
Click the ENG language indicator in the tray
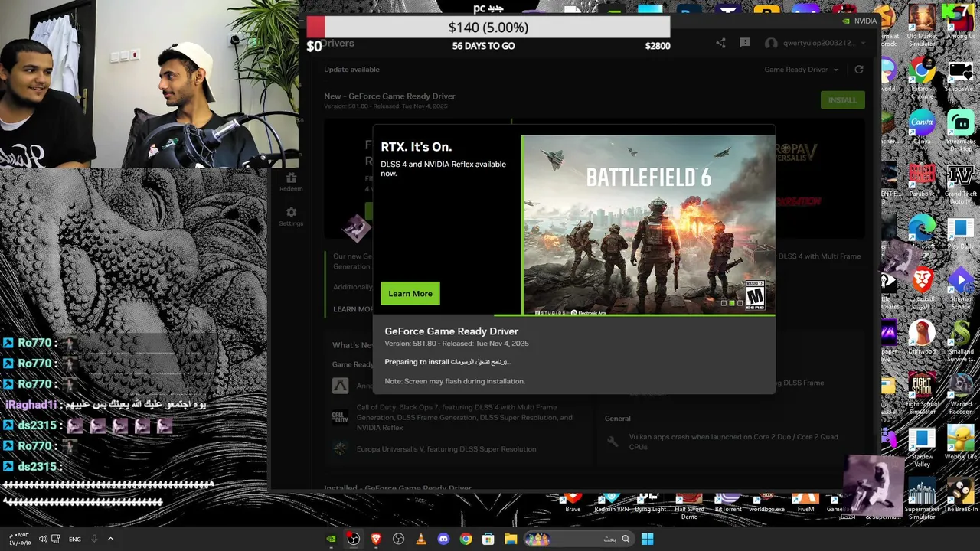(75, 539)
